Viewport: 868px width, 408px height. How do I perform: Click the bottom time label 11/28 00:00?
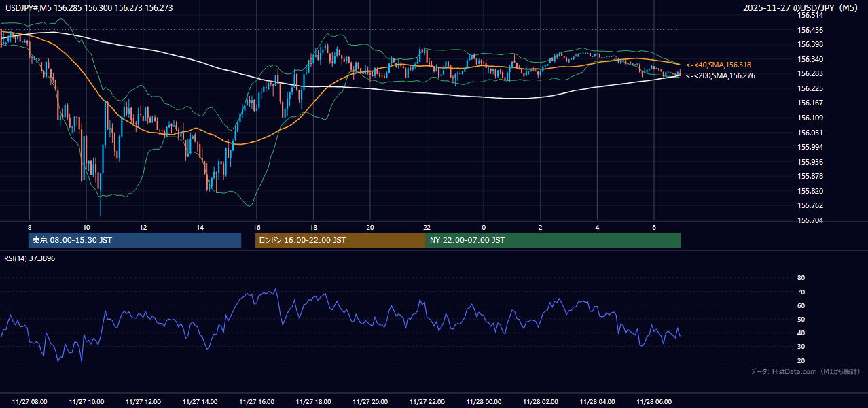click(x=484, y=402)
